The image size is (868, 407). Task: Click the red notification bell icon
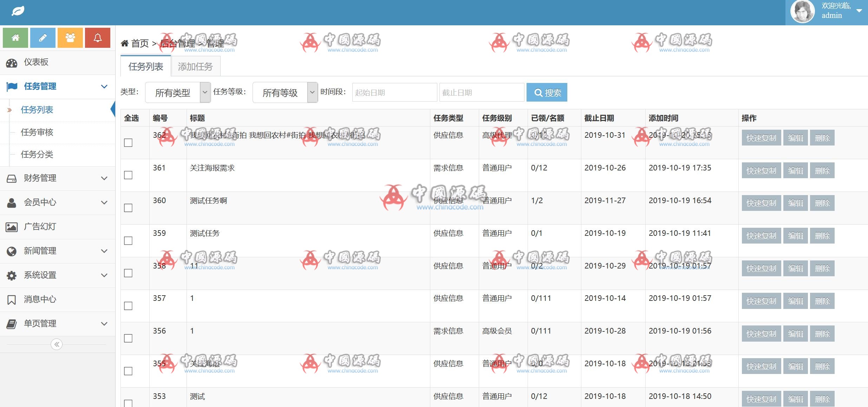(x=97, y=38)
